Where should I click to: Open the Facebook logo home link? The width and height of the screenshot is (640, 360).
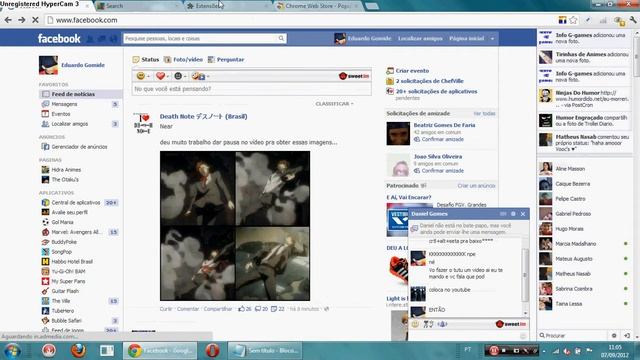59,39
